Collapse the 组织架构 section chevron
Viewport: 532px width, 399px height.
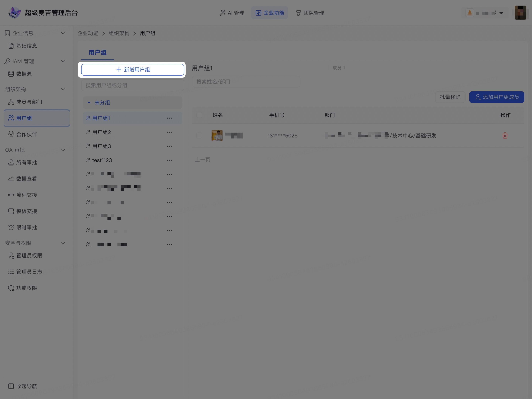point(63,89)
